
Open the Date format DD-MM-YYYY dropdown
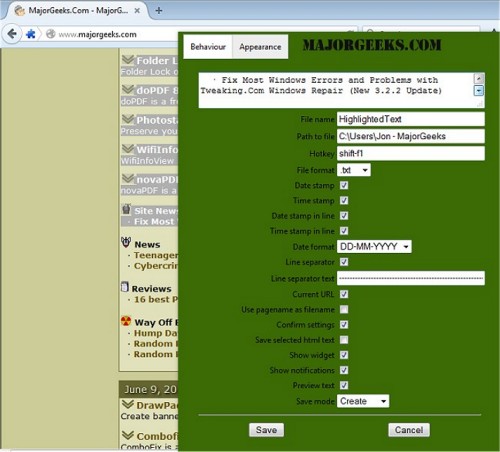coord(374,247)
